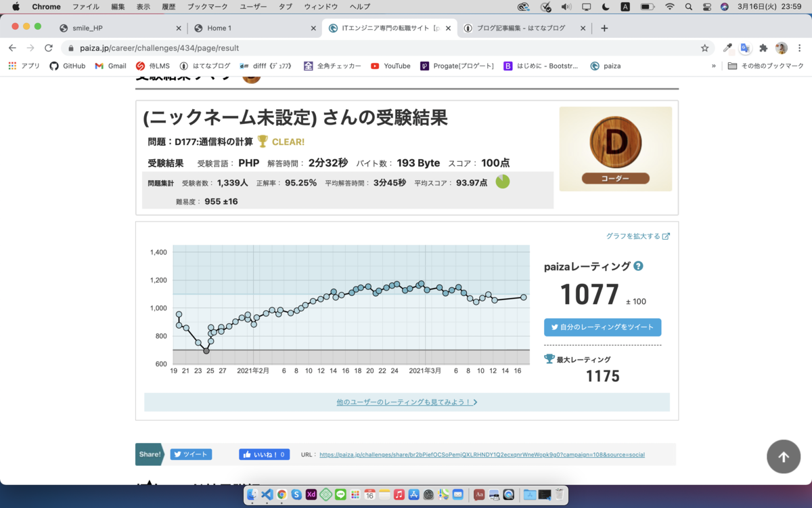
Task: Open Finder from the Dock
Action: point(252,495)
